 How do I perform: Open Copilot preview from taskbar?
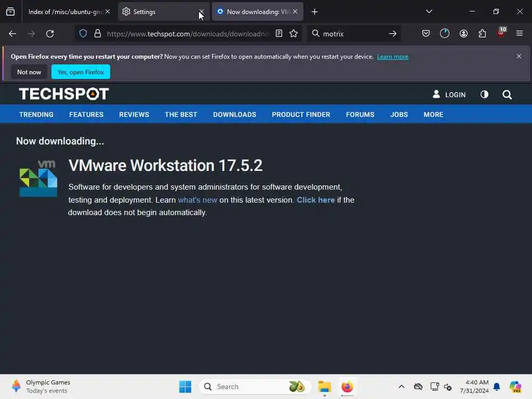(515, 387)
